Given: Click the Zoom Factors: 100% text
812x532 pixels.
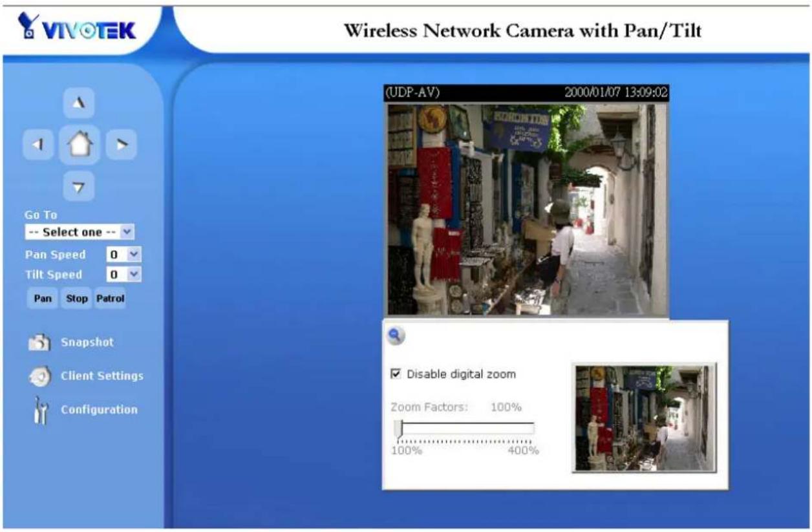Looking at the screenshot, I should click(x=456, y=407).
